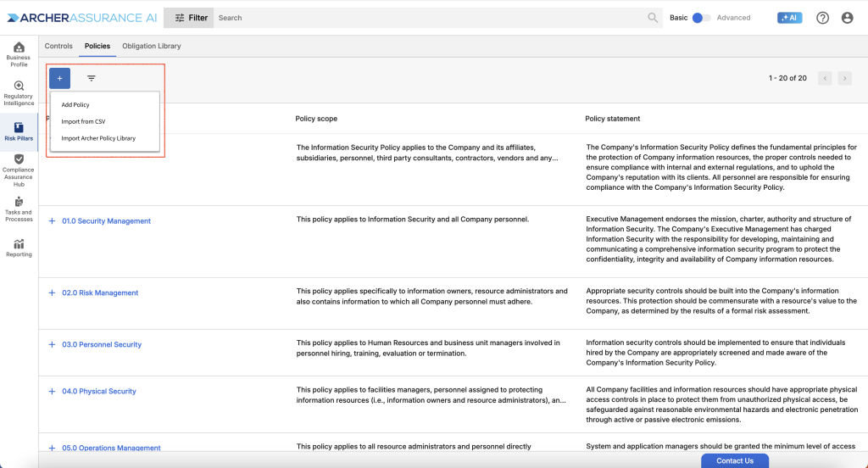
Task: Expand the 03.0 Personnel Security row
Action: click(x=52, y=344)
